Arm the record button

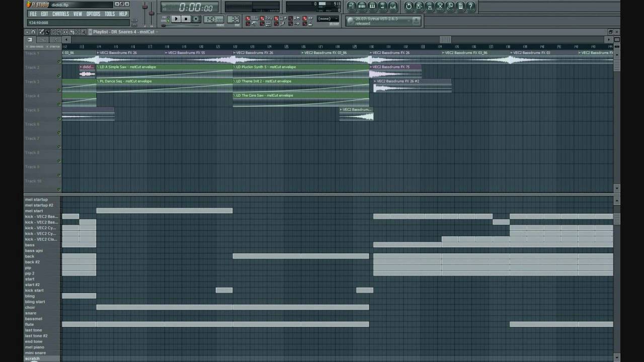tap(196, 19)
